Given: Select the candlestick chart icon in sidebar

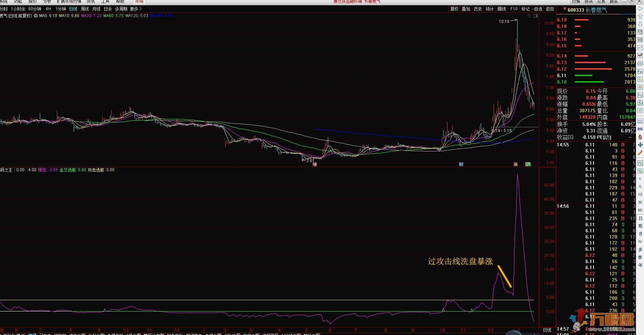Looking at the screenshot, I should point(640,55).
